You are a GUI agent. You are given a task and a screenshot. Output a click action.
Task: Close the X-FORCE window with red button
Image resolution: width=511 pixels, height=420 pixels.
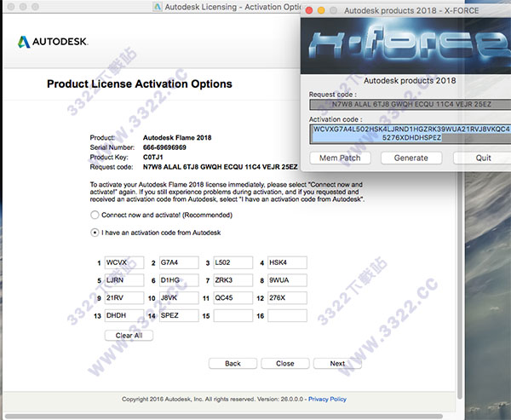click(309, 10)
